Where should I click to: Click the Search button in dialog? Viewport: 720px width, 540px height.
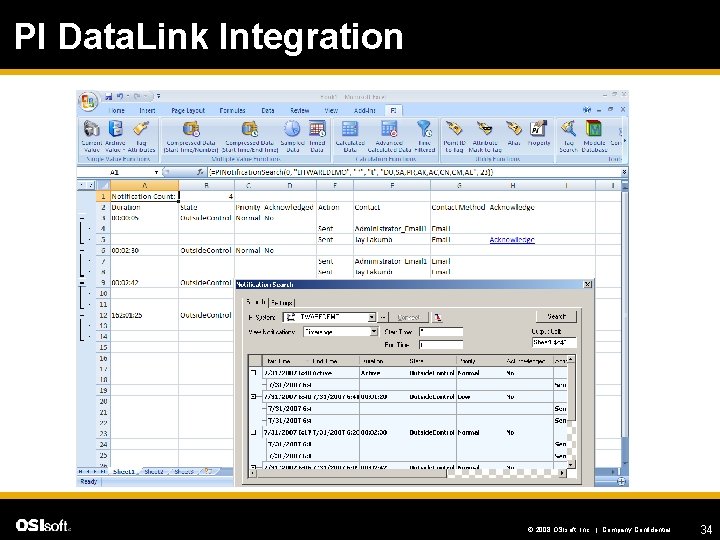click(x=556, y=316)
